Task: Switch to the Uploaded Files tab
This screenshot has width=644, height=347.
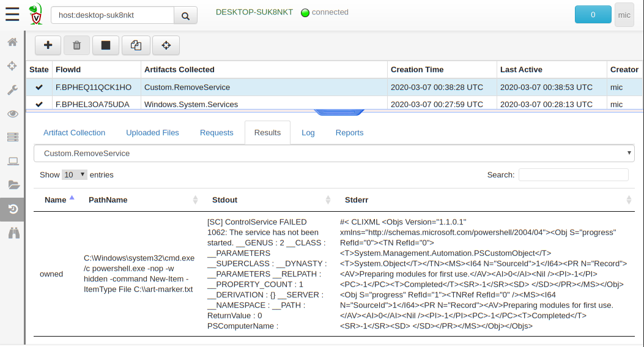Action: click(x=152, y=133)
